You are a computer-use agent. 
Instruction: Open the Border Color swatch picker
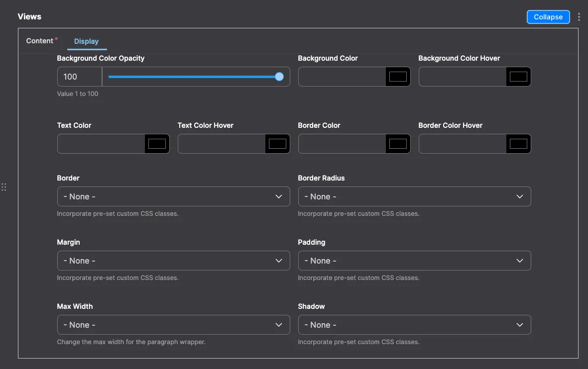(x=398, y=144)
